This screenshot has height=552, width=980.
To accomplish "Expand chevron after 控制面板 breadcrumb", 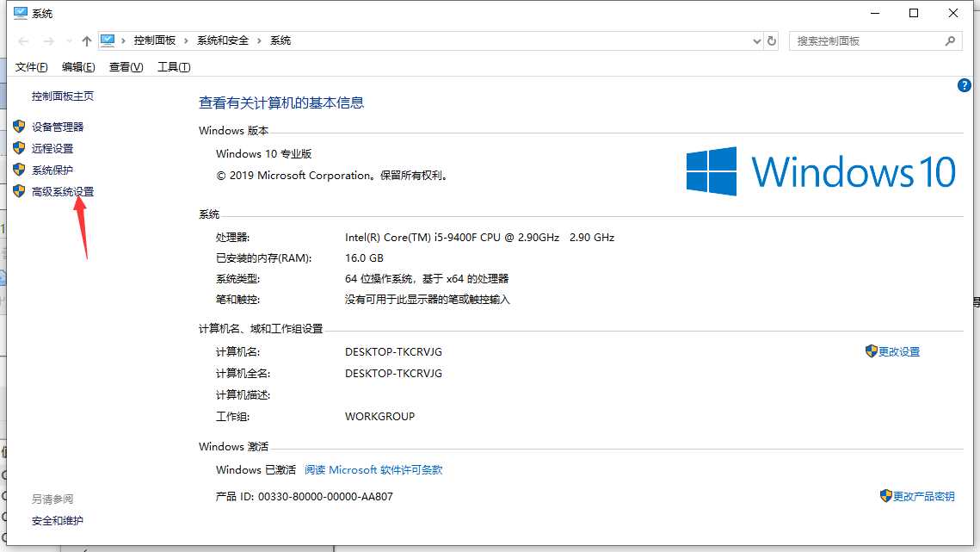I will tap(186, 40).
